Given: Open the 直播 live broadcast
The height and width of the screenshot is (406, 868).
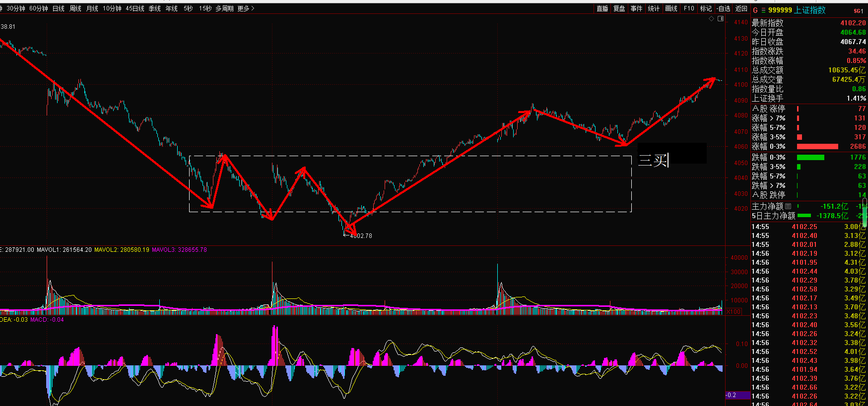Looking at the screenshot, I should click(x=602, y=8).
